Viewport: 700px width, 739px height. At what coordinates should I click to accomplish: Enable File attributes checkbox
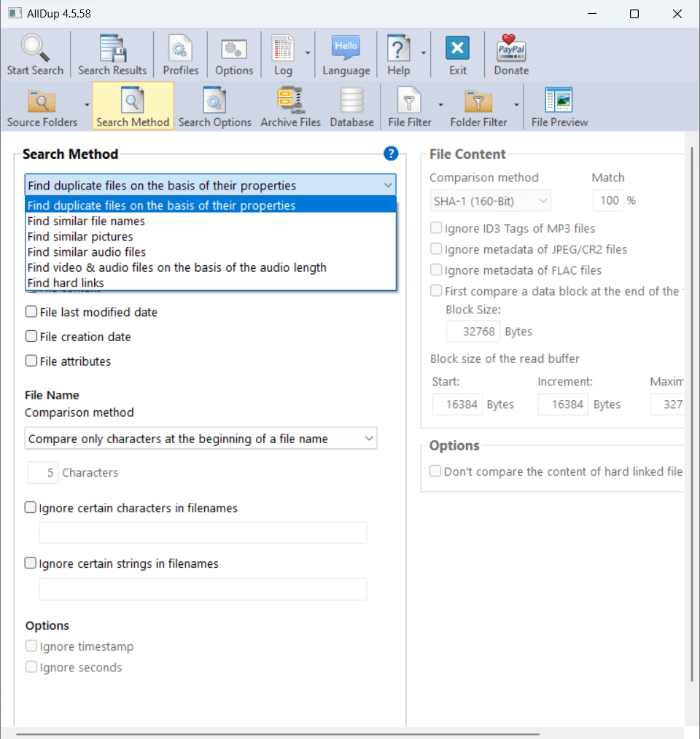31,361
